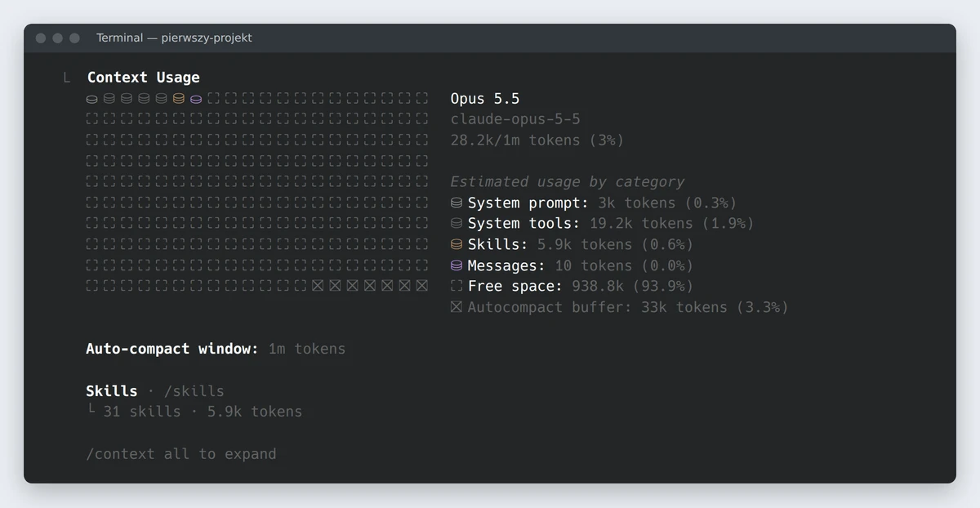Click the Free space dashed-square icon
Screen dimensions: 980x508
457,286
